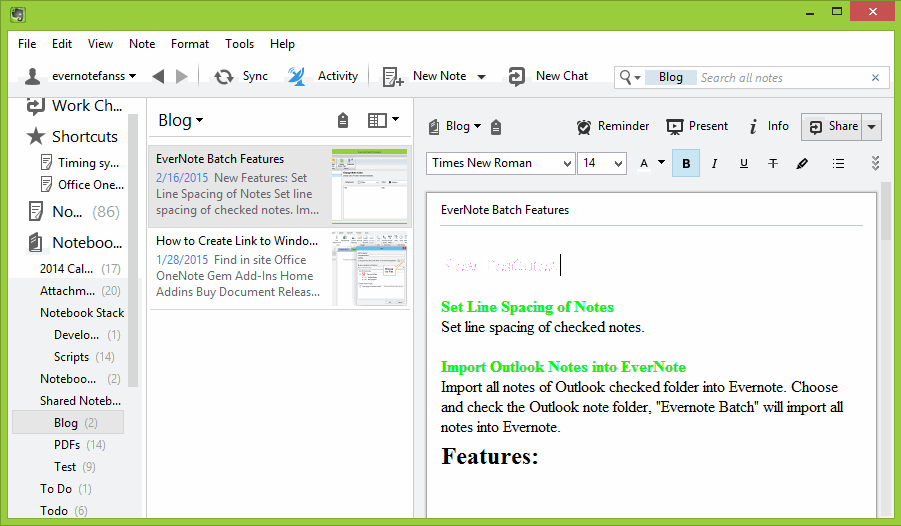This screenshot has width=901, height=526.
Task: Click the tag icon in note editor header
Action: click(496, 127)
